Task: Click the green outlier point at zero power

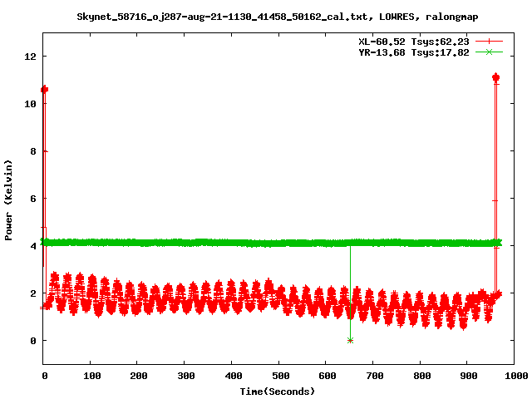Action: pos(351,340)
